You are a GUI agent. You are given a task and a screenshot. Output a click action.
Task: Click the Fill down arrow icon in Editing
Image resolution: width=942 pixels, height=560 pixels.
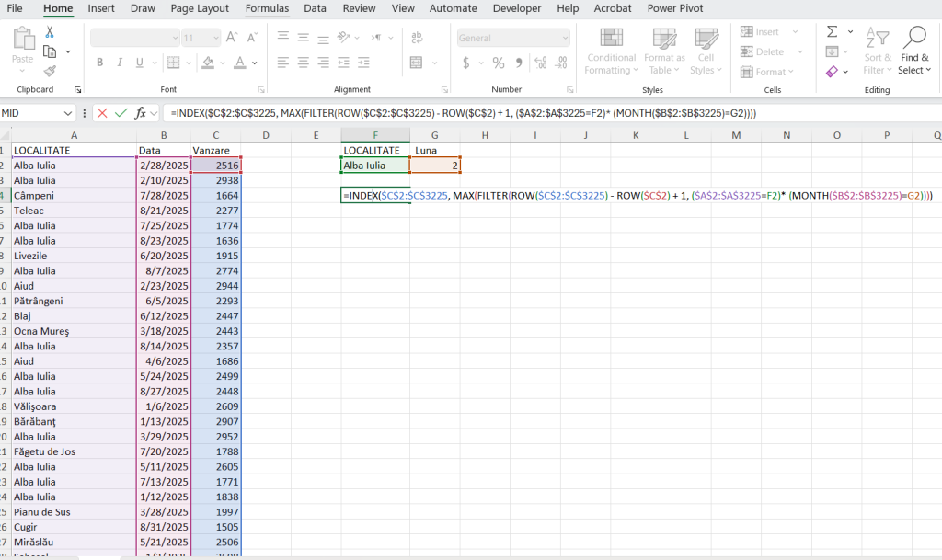[832, 51]
